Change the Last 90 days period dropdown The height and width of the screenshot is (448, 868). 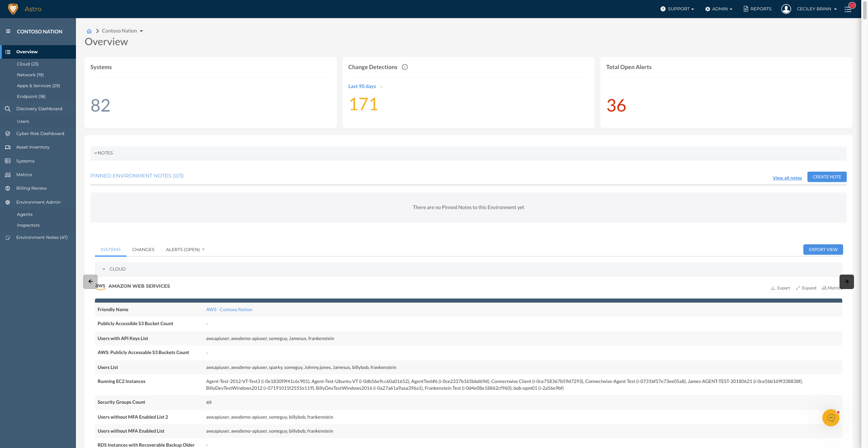pos(366,87)
